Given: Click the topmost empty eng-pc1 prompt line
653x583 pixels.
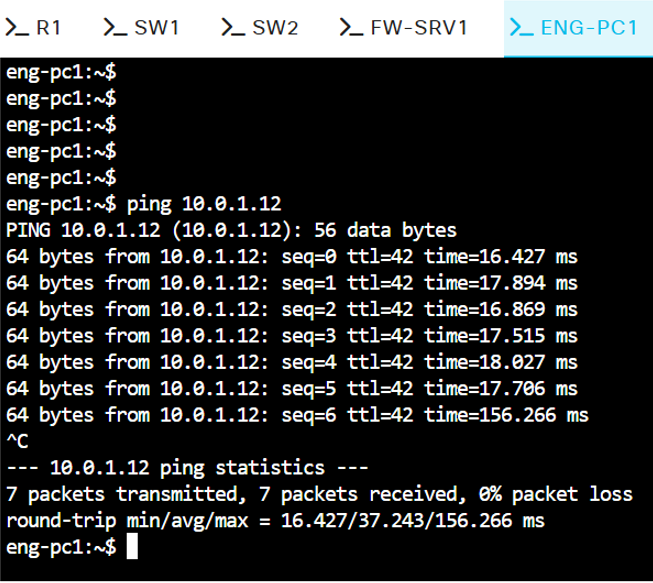Looking at the screenshot, I should 61,72.
